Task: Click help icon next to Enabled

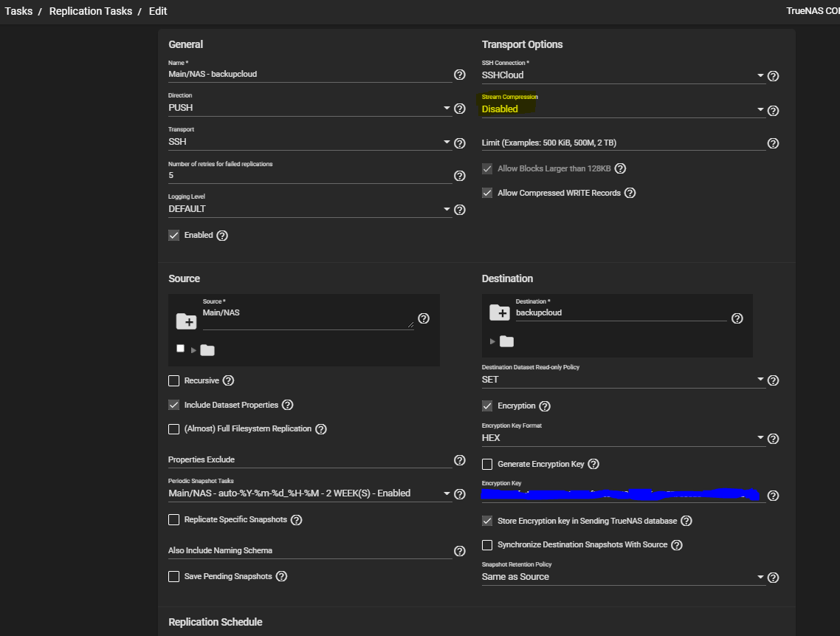Action: coord(222,236)
